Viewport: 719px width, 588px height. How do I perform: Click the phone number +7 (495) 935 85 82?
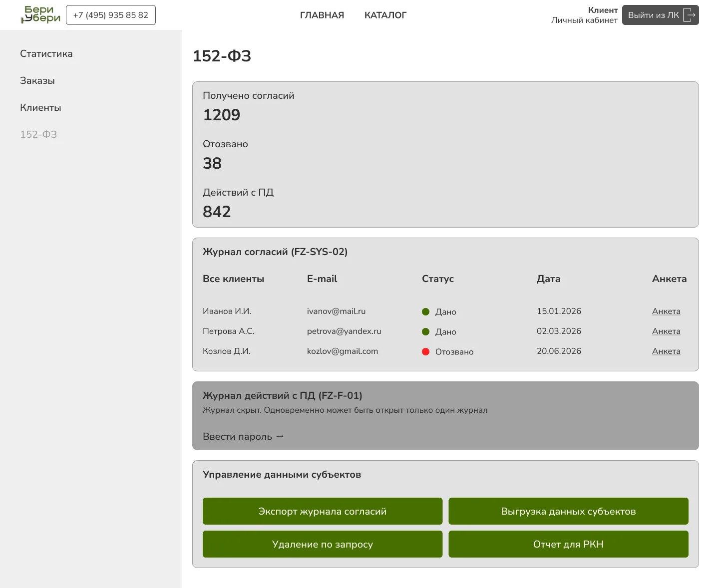click(111, 15)
